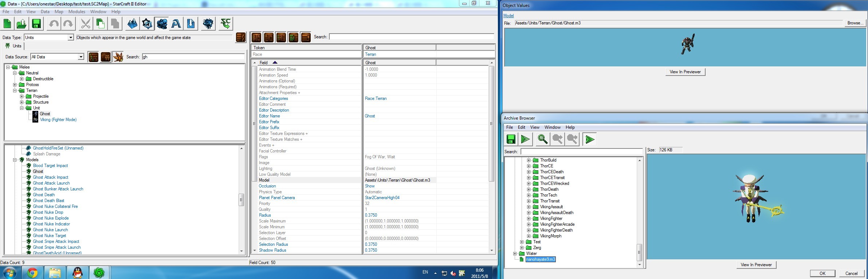
Task: Select nanohayate9.m3 file in Archive Browser
Action: [x=541, y=259]
